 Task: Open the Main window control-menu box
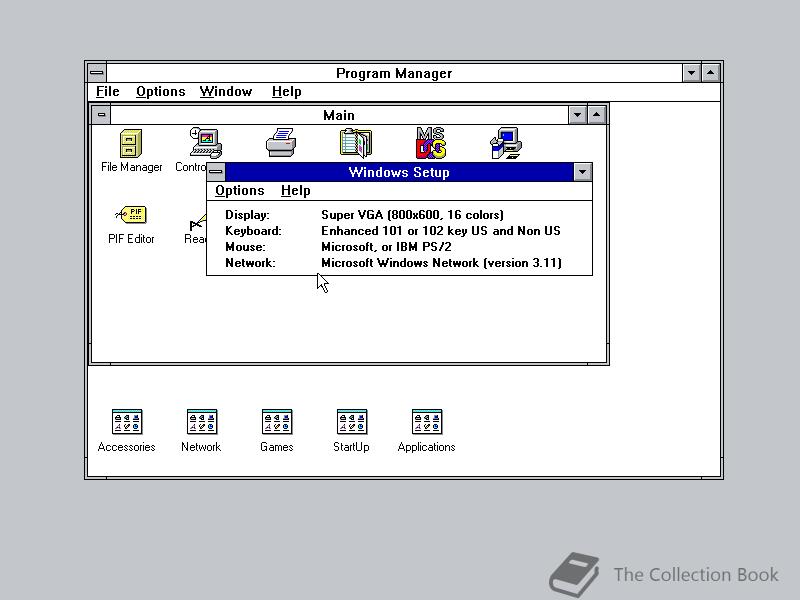coord(101,115)
